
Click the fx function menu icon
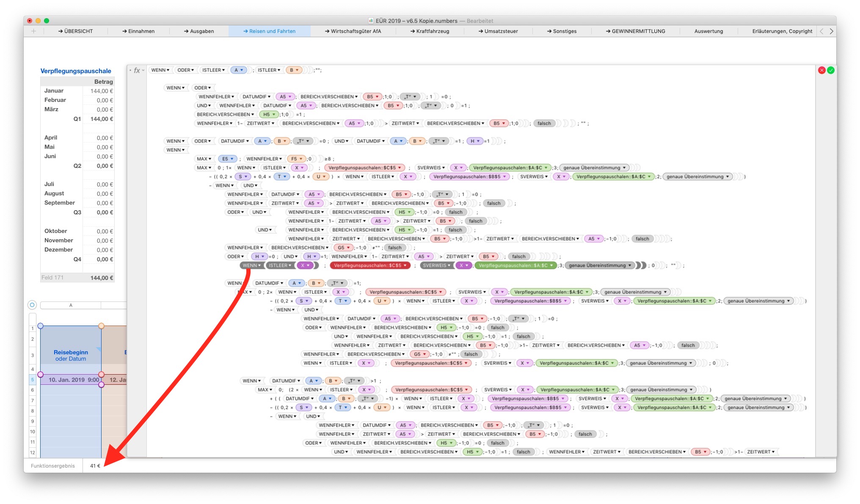(137, 71)
